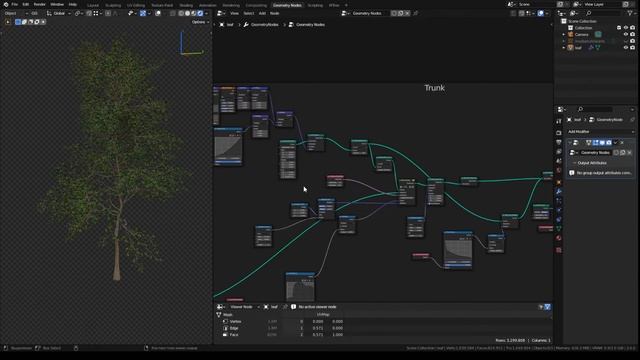Screen dimensions: 640x360
Task: Open the pivot point selector icon
Action: (x=78, y=13)
